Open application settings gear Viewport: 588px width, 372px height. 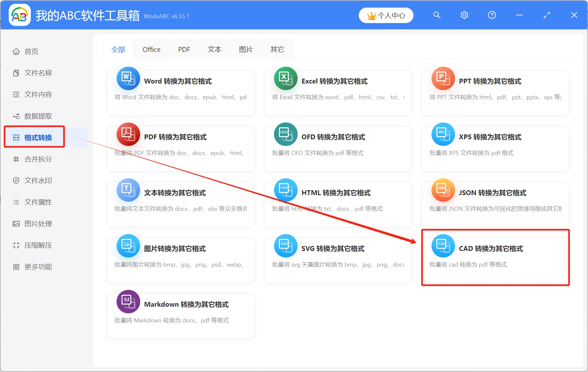coord(464,15)
